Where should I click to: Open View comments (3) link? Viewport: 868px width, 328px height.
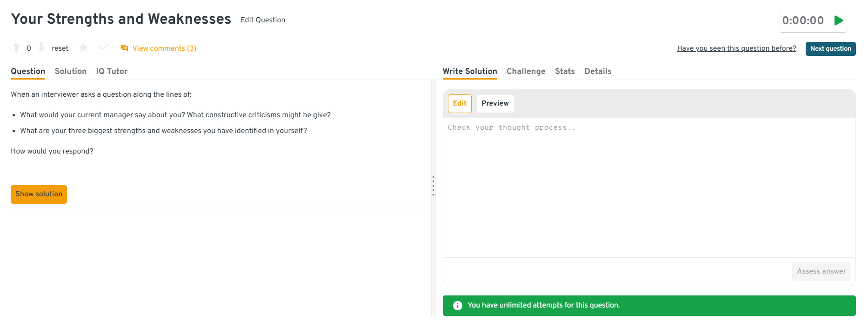[x=164, y=48]
